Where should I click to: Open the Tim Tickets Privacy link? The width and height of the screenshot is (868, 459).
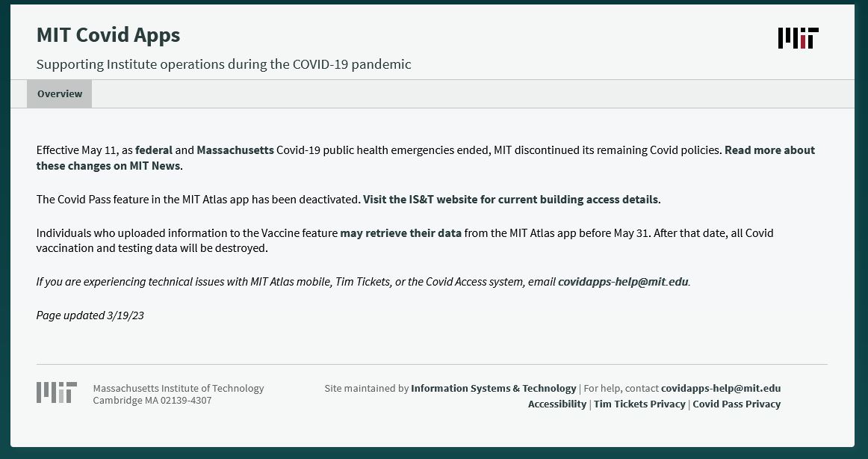coord(639,404)
